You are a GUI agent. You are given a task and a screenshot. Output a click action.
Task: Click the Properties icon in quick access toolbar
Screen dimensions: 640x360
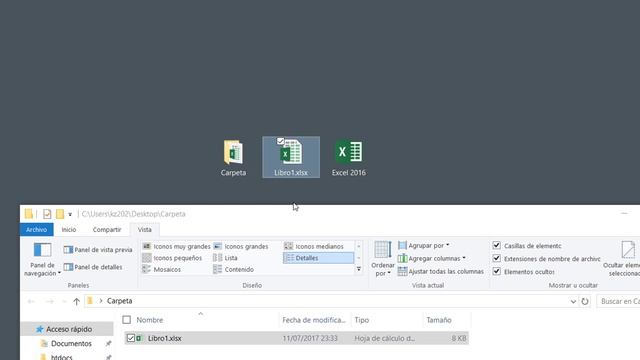[47, 214]
